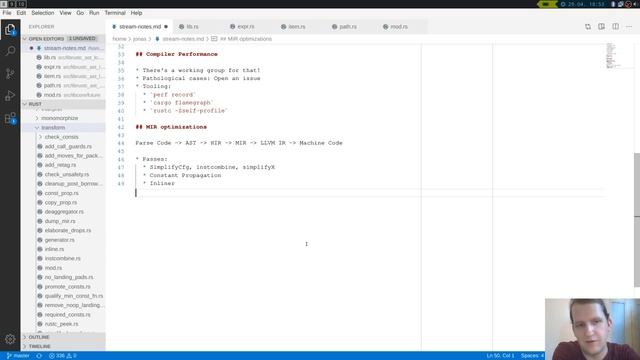Collapse the RUST folder section
The height and width of the screenshot is (360, 640).
[63, 104]
